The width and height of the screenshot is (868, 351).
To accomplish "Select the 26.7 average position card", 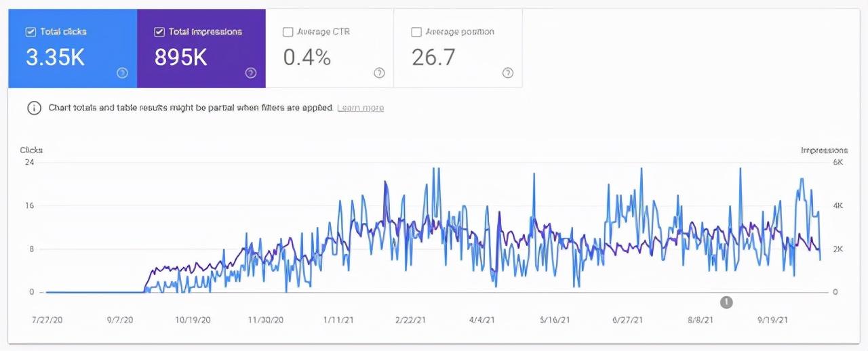I will [458, 48].
